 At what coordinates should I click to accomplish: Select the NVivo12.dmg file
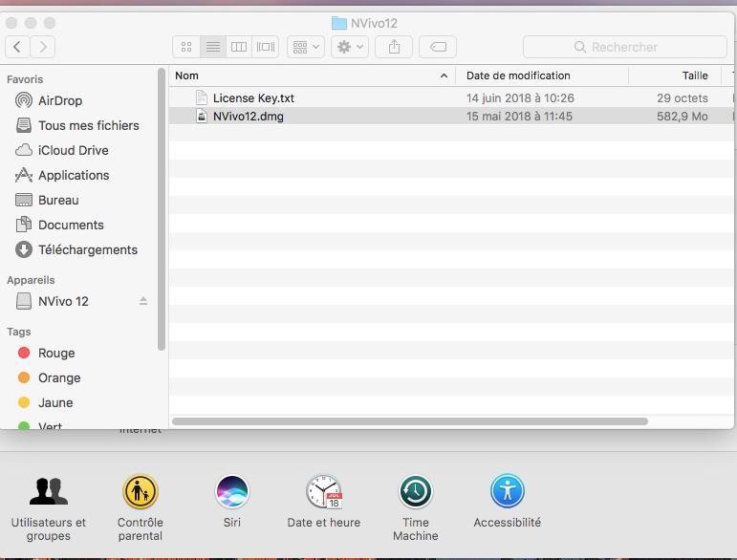tap(248, 117)
